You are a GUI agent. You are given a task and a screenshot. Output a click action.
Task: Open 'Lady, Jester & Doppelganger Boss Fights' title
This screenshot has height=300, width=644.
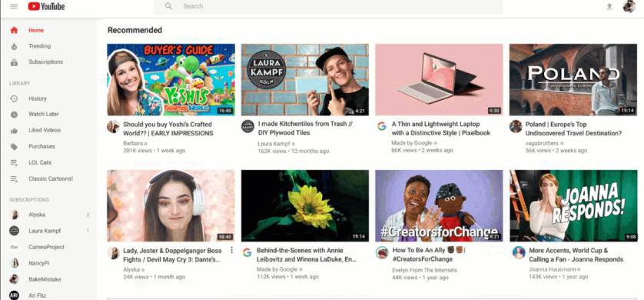click(172, 255)
